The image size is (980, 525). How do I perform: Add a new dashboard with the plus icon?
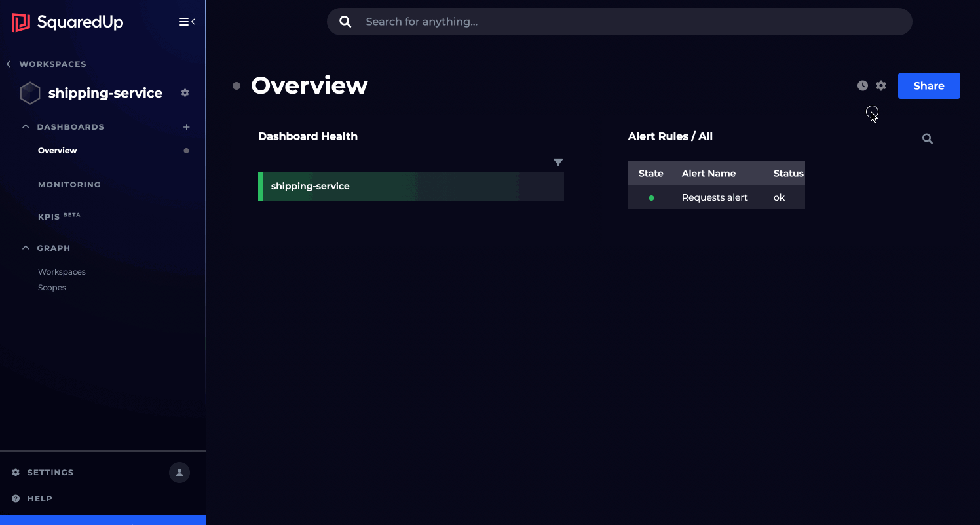pyautogui.click(x=187, y=126)
